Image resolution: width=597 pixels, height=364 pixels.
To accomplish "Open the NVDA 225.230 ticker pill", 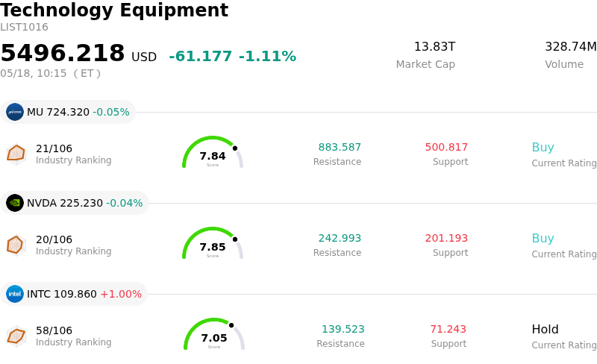I will [75, 203].
